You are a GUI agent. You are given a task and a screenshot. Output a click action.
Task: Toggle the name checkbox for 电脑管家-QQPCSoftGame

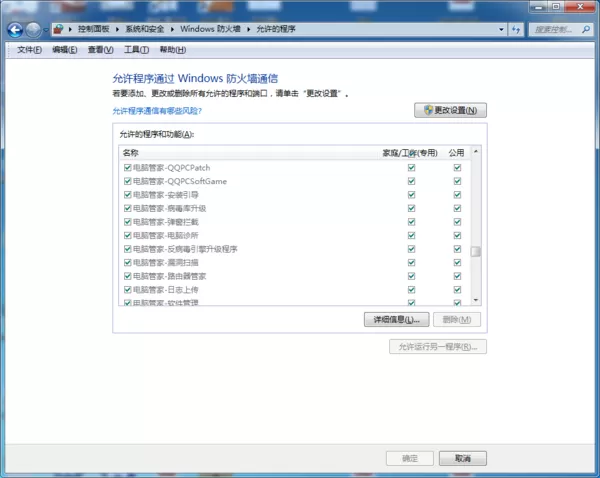pos(128,181)
